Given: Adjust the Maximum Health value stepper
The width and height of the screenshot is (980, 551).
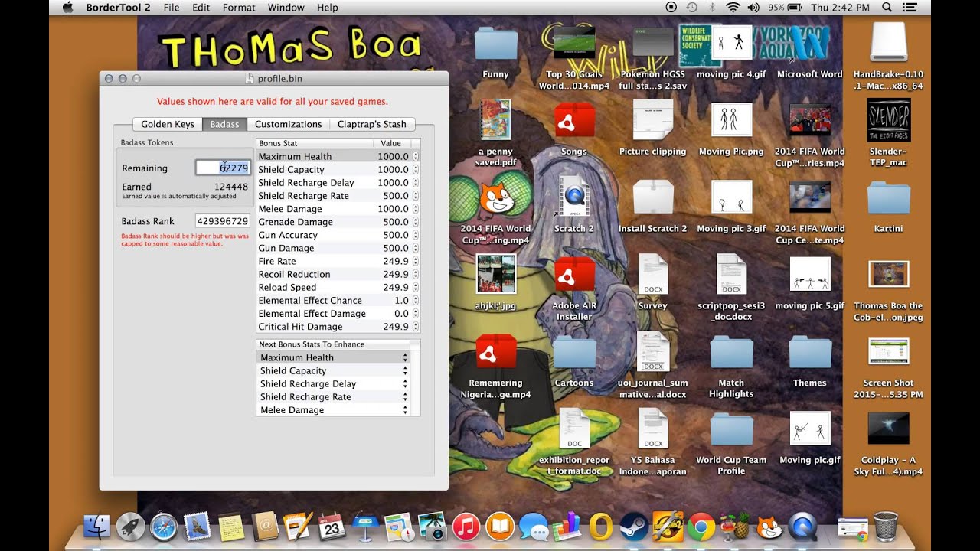Looking at the screenshot, I should 415,156.
